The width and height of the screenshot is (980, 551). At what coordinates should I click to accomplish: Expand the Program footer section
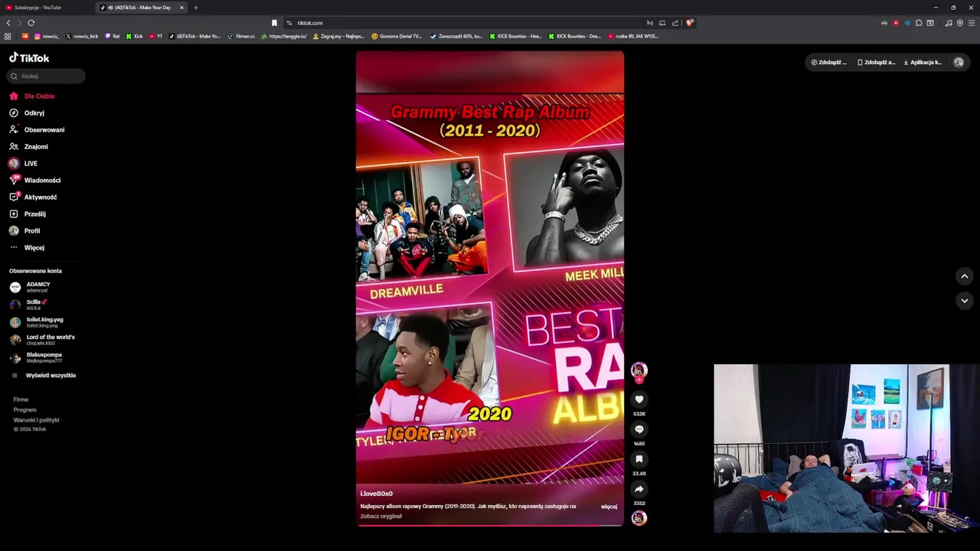(x=24, y=410)
